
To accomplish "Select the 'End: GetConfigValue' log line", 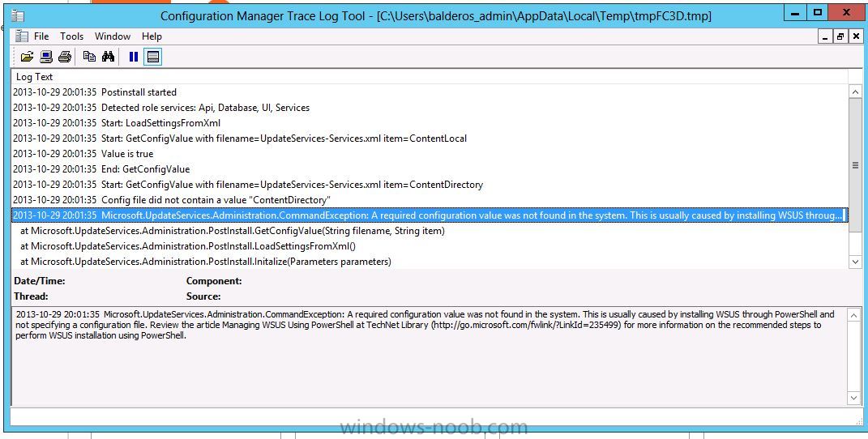I will [430, 169].
